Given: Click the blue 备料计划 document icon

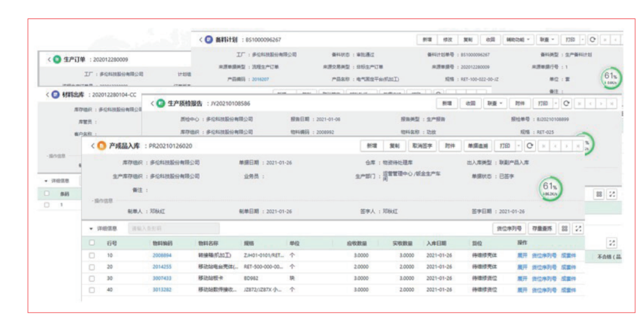Looking at the screenshot, I should point(209,40).
